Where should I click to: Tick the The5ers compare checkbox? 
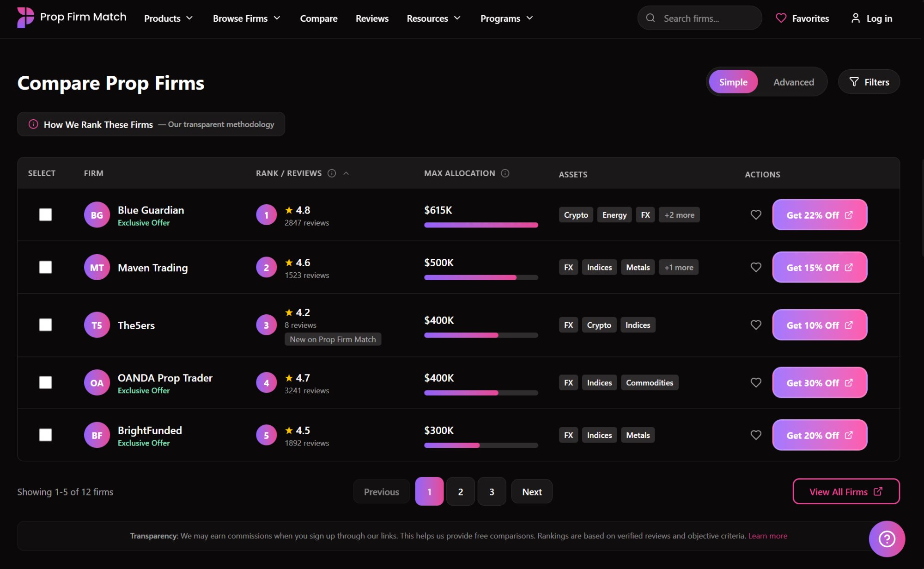pyautogui.click(x=45, y=325)
